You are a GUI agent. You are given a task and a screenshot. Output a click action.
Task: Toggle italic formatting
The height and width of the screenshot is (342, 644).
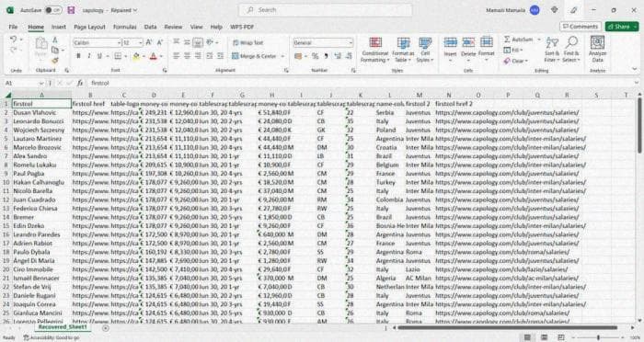[88, 56]
